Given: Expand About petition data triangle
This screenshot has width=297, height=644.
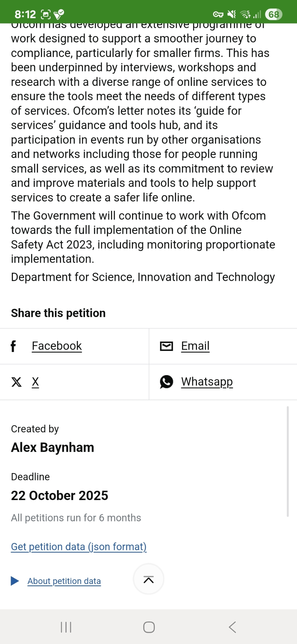Looking at the screenshot, I should coord(15,581).
